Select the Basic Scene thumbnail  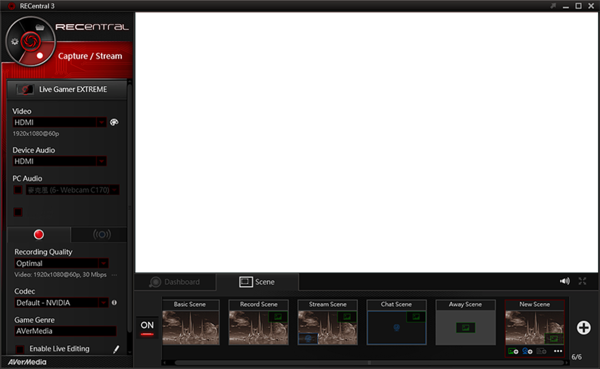point(191,322)
